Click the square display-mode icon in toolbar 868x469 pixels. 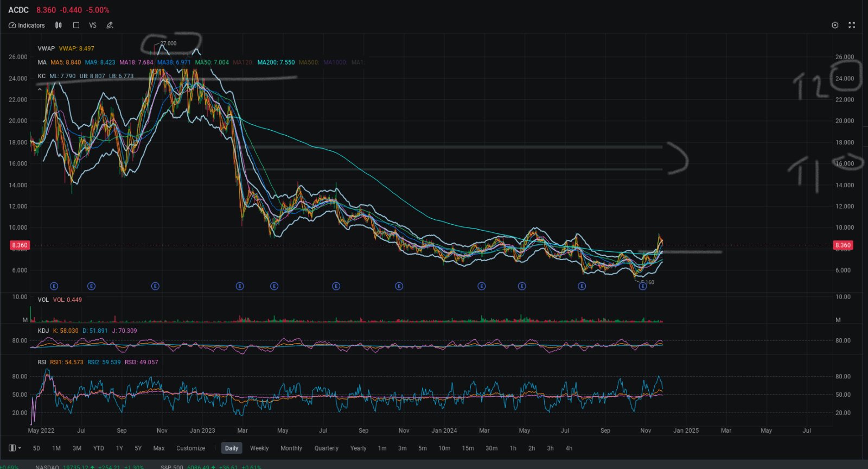point(76,26)
